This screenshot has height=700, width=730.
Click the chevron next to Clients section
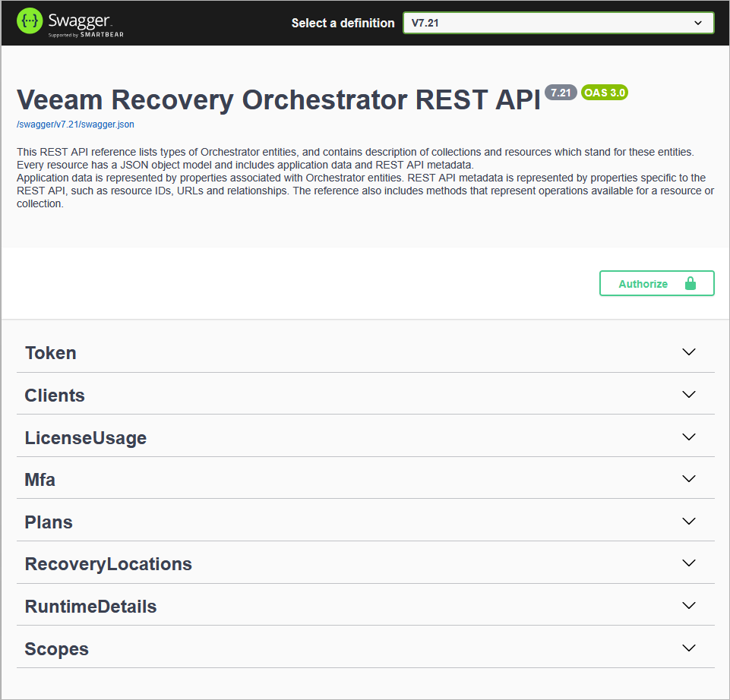coord(688,394)
